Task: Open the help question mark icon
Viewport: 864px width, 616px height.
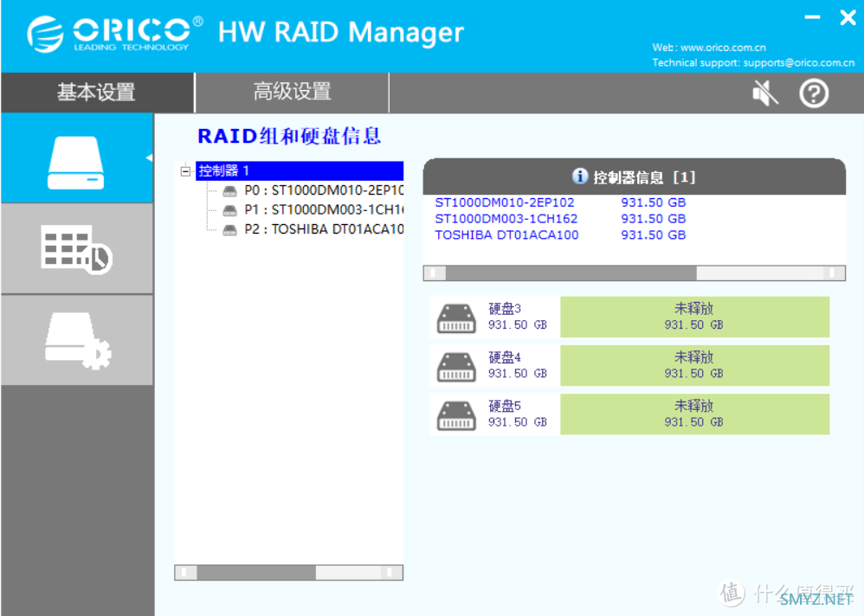Action: [x=813, y=93]
